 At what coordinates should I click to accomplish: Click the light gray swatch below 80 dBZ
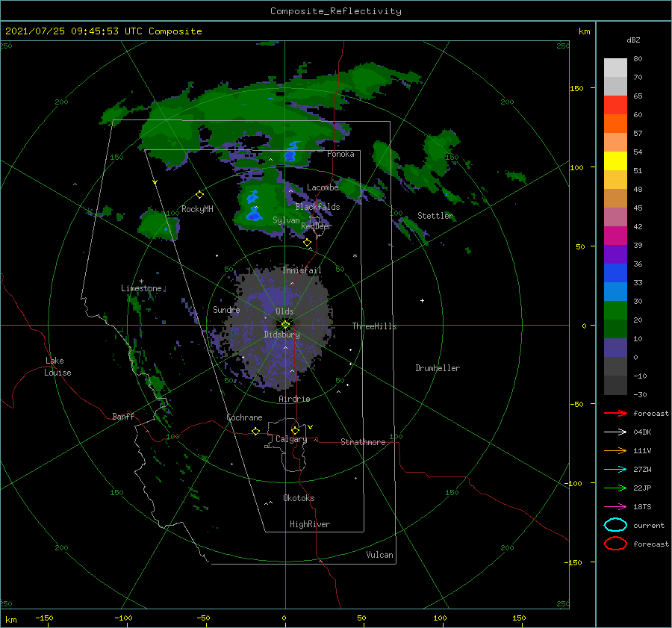[615, 68]
